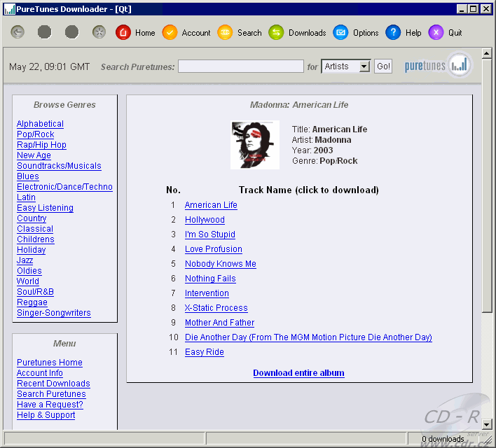The height and width of the screenshot is (448, 496).
Task: Click the Help toolbar label
Action: click(413, 33)
